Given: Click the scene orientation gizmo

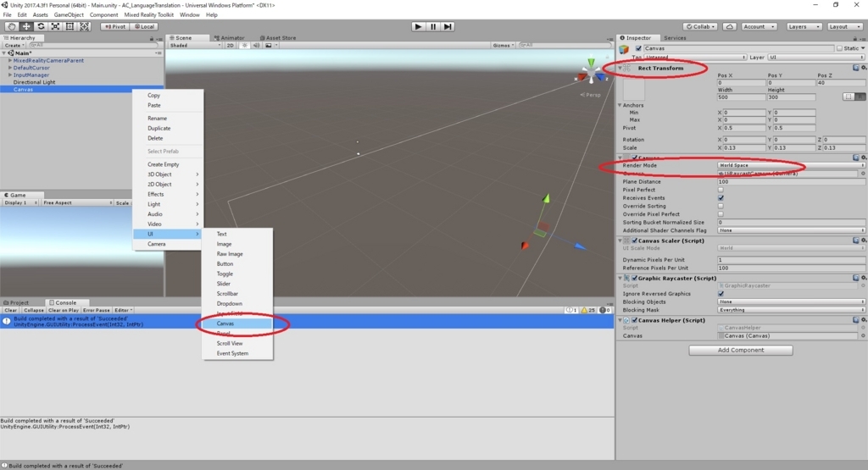Looking at the screenshot, I should coord(591,72).
